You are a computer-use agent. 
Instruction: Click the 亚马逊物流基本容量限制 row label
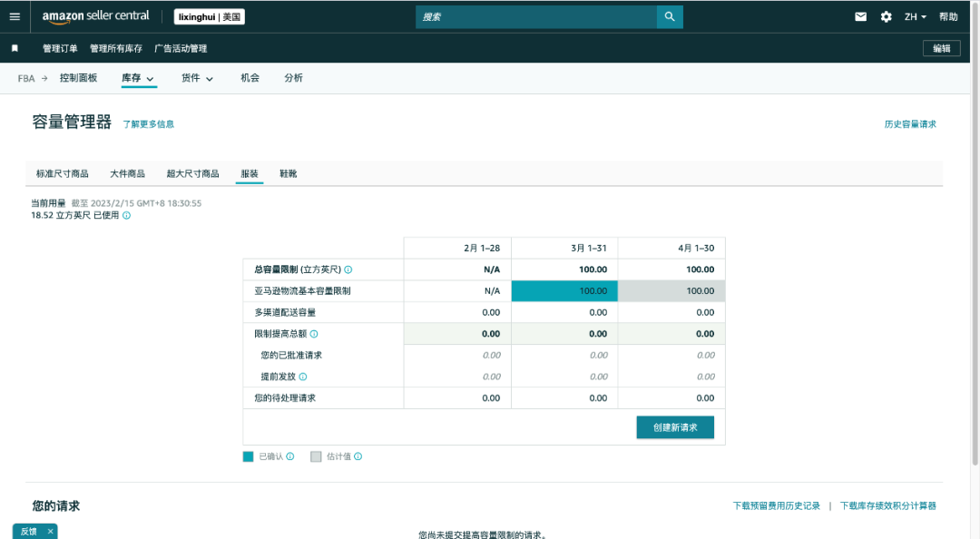(302, 290)
